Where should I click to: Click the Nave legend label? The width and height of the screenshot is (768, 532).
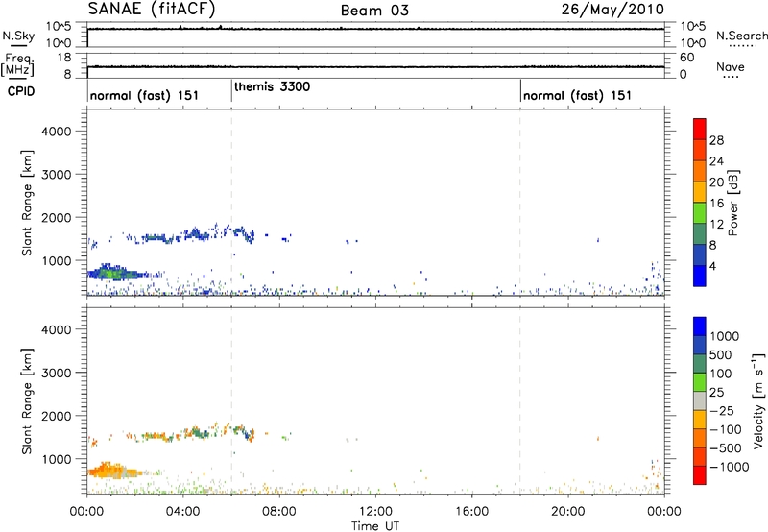click(x=731, y=66)
